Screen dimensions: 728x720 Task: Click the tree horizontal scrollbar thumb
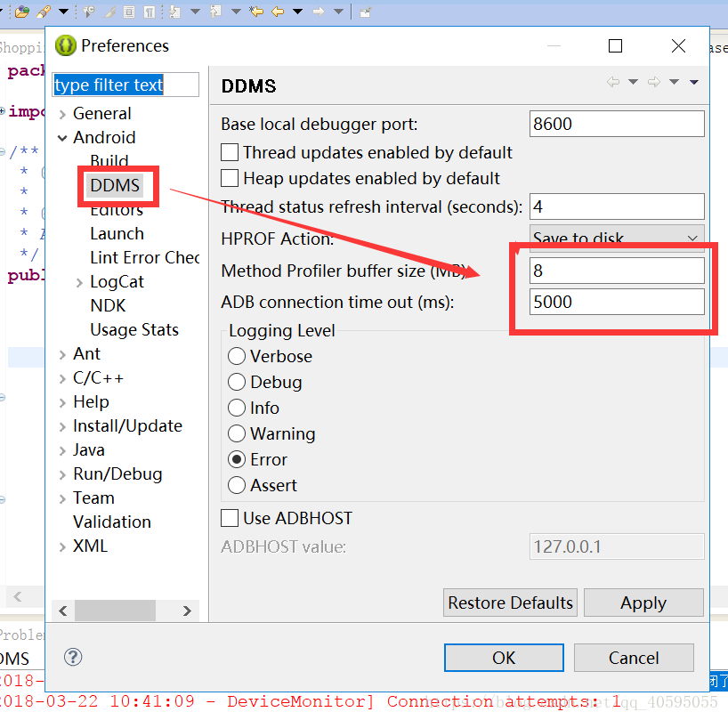[x=115, y=611]
